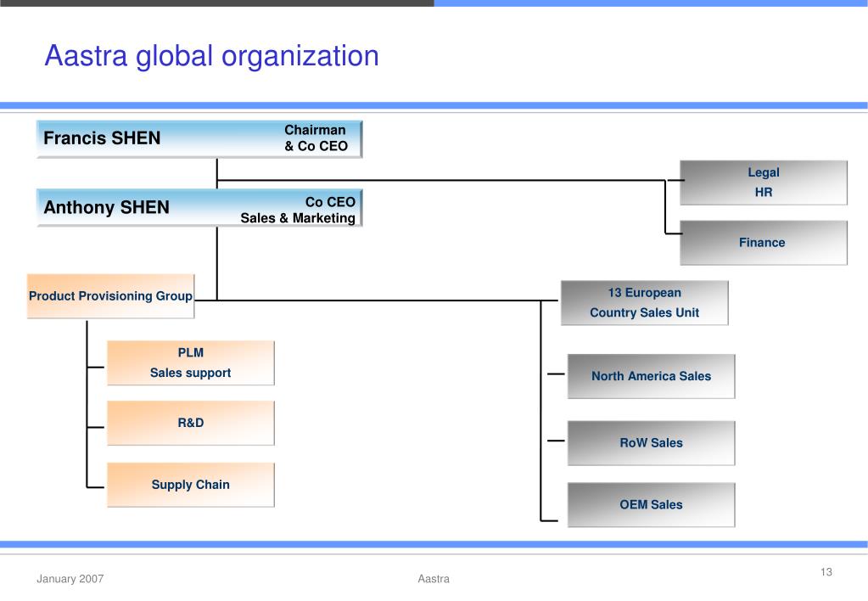This screenshot has width=868, height=601.
Task: Select 'Co CEO Sales & Marketing' text
Action: pos(298,210)
